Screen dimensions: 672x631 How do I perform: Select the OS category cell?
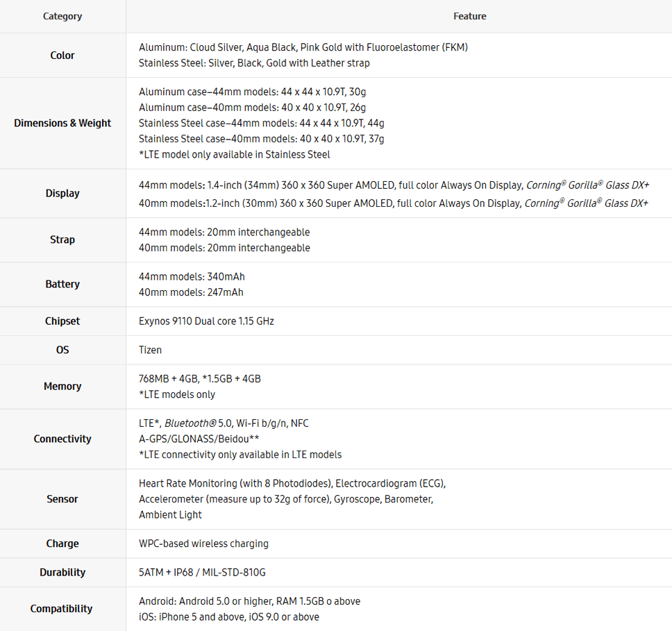coord(62,350)
